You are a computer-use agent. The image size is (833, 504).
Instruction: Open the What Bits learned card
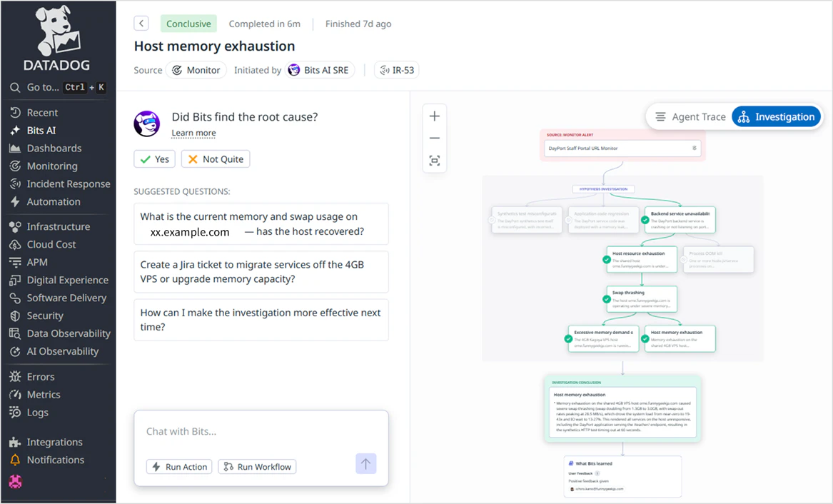tap(622, 476)
